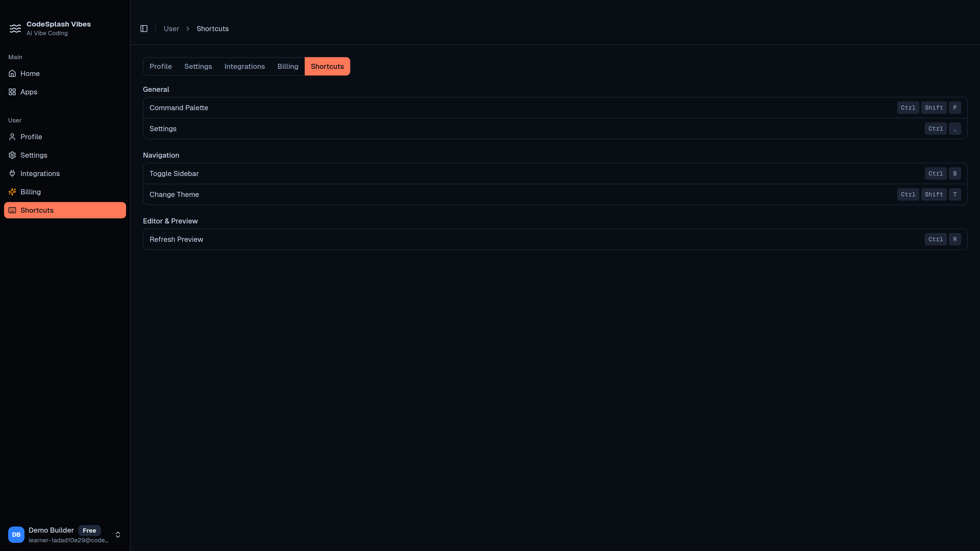Viewport: 980px width, 551px height.
Task: Switch to the Profile tab
Action: tap(161, 67)
